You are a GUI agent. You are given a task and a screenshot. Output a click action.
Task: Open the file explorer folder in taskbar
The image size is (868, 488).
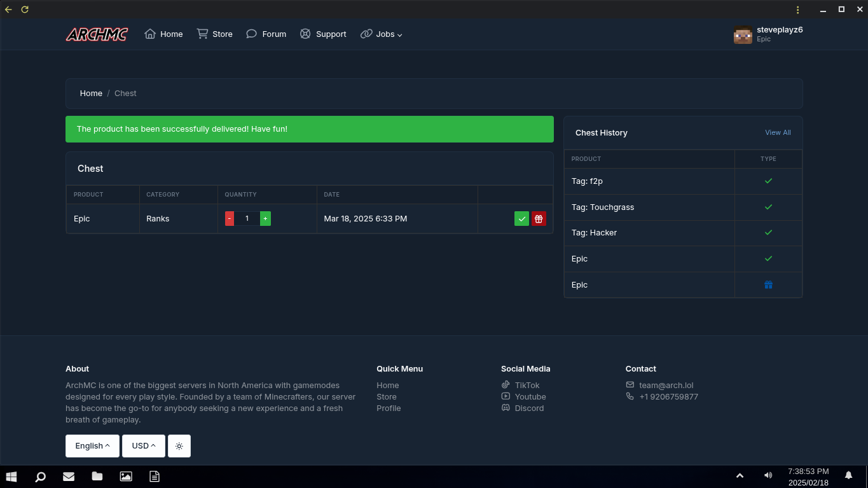pyautogui.click(x=97, y=476)
